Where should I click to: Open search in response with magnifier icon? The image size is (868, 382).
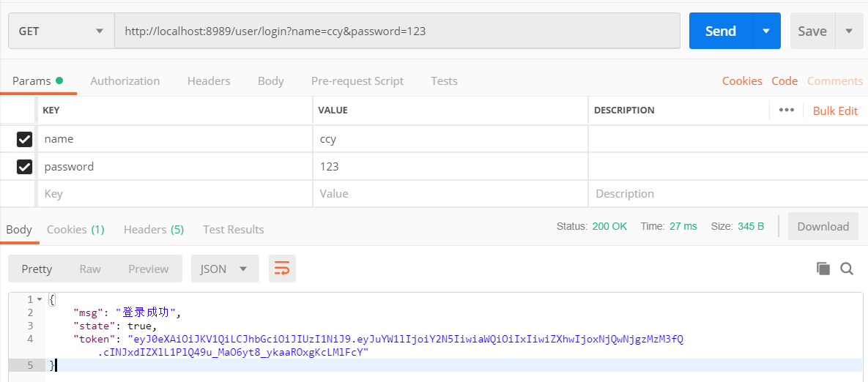pyautogui.click(x=847, y=269)
